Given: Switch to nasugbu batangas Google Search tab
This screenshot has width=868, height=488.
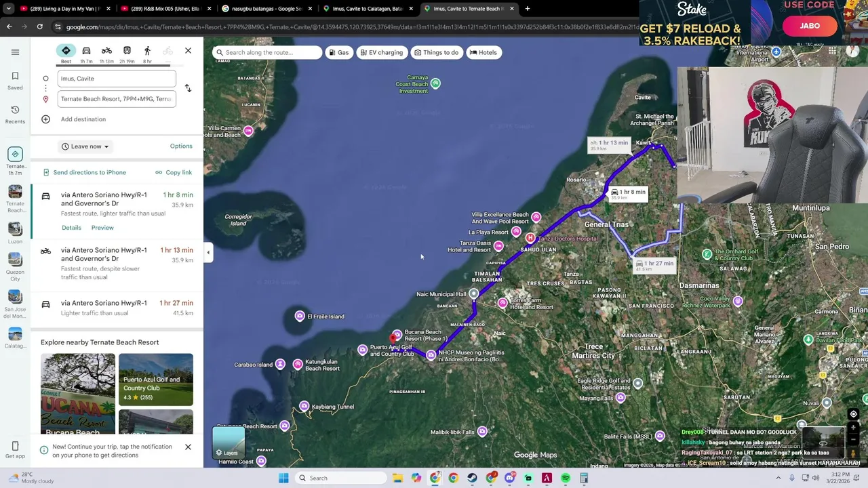Looking at the screenshot, I should coord(267,9).
